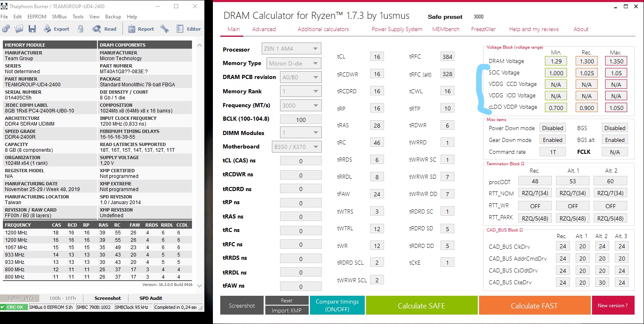Screen dimensions: 644x324
Task: Expand the Memory Type dropdown
Action: coord(294,63)
